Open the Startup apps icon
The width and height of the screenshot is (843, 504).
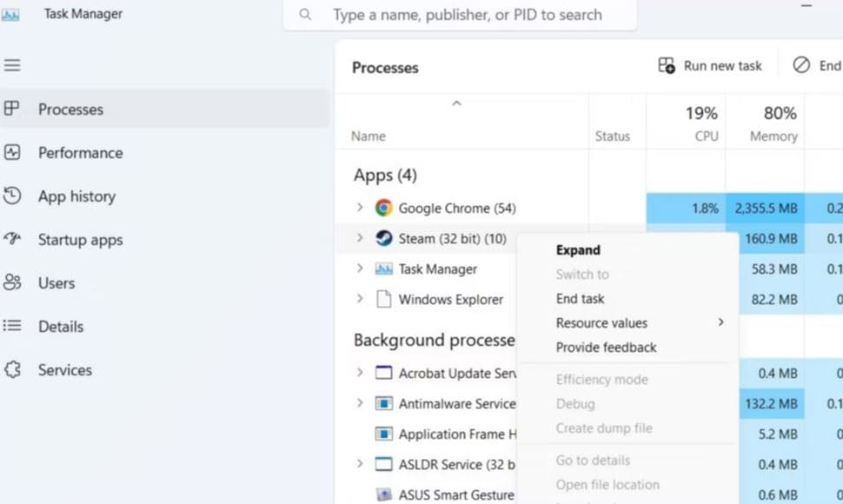pos(12,239)
